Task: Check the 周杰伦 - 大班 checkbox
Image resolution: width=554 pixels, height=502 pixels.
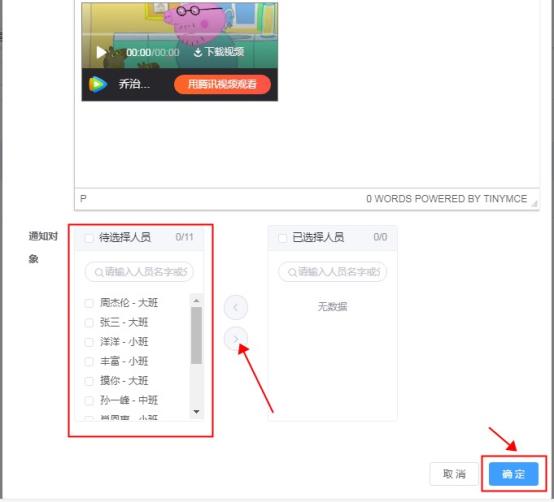Action: pos(89,303)
